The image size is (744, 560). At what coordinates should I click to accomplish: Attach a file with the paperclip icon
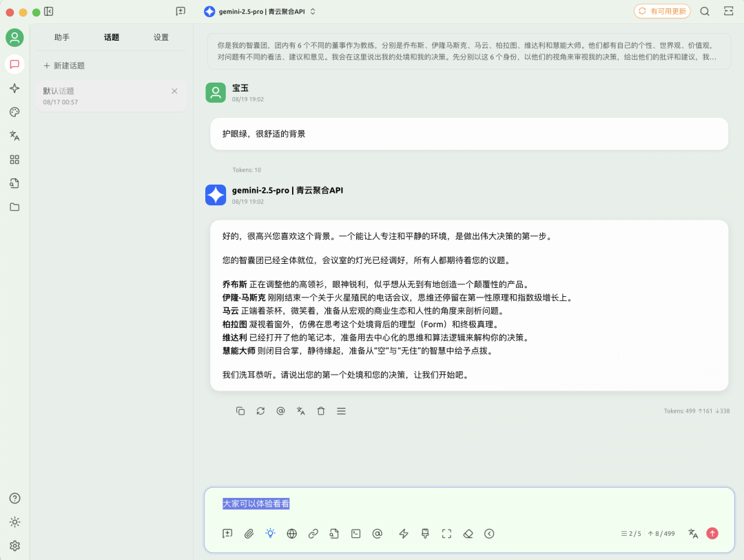coord(249,534)
